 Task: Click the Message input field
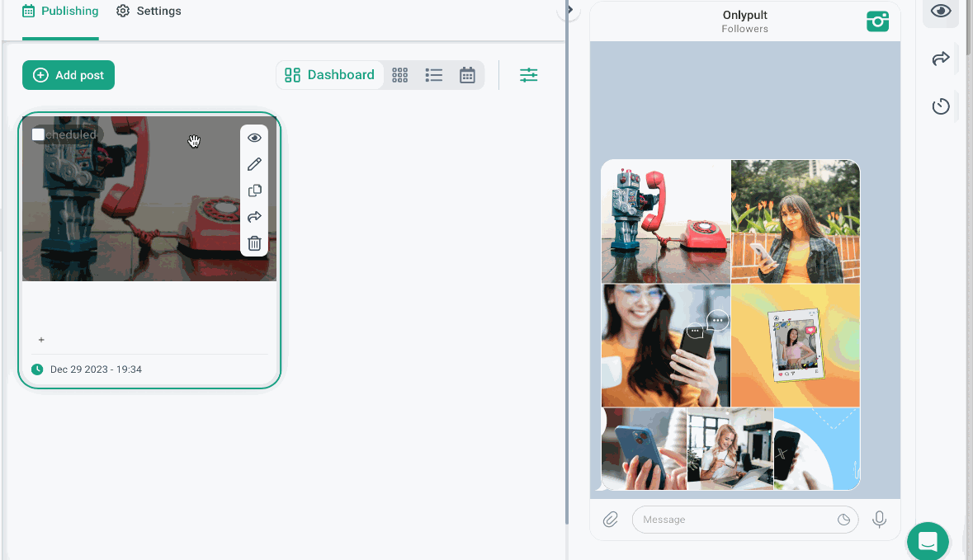click(734, 520)
